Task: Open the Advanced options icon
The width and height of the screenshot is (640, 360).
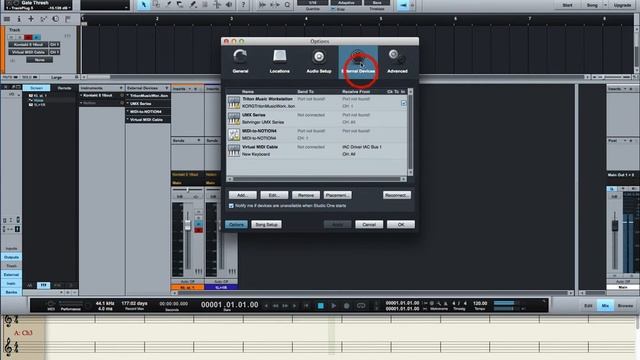Action: coord(397,61)
